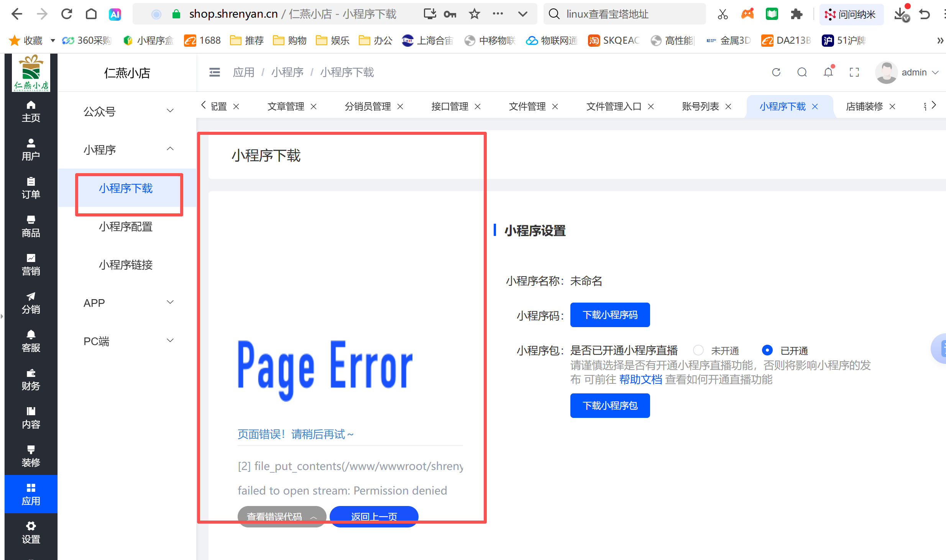
Task: Open the 帮助文档 link
Action: (x=640, y=380)
